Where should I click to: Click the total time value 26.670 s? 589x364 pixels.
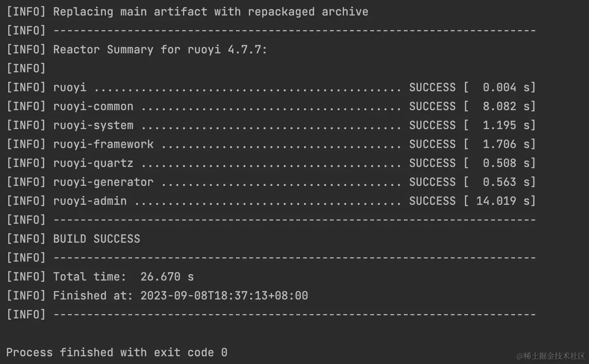click(167, 277)
